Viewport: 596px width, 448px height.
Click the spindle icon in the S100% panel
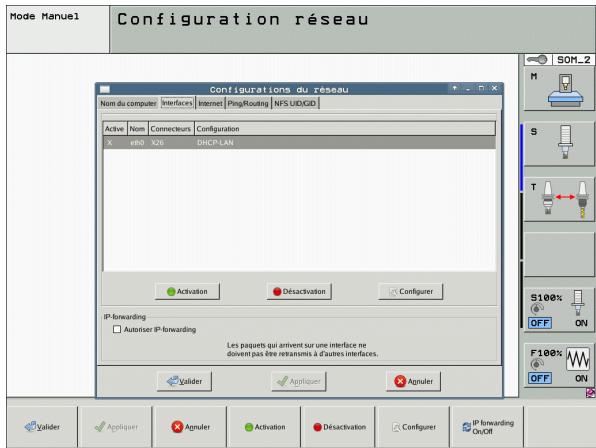[578, 302]
